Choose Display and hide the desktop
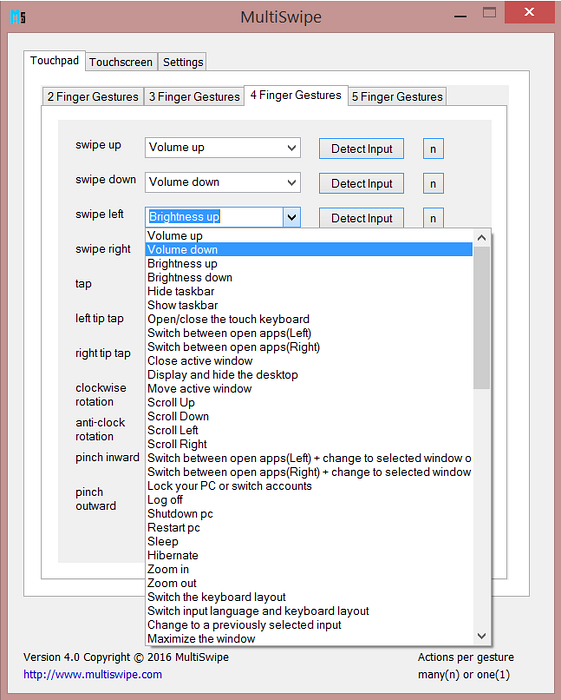This screenshot has height=700, width=561. coord(309,375)
